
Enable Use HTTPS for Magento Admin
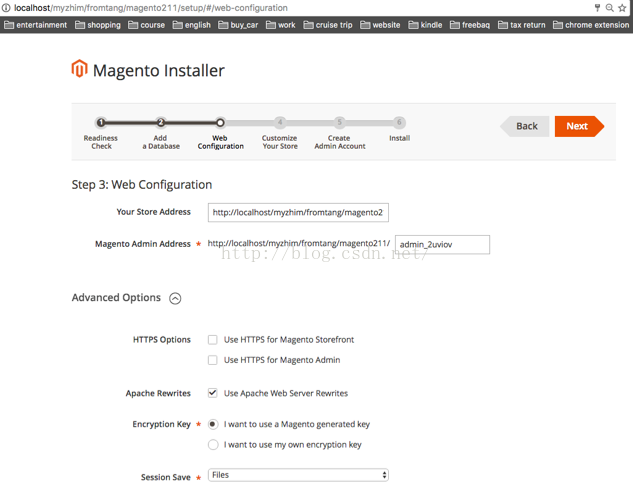pyautogui.click(x=213, y=360)
